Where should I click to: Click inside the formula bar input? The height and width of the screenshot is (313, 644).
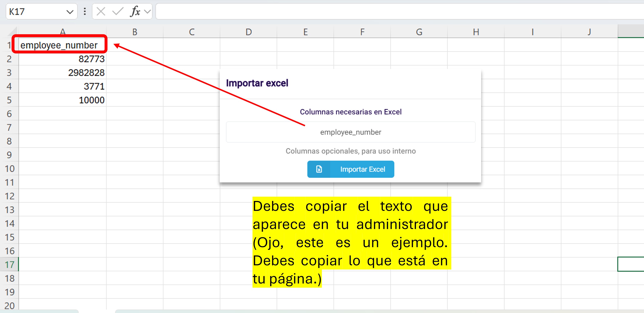375,12
